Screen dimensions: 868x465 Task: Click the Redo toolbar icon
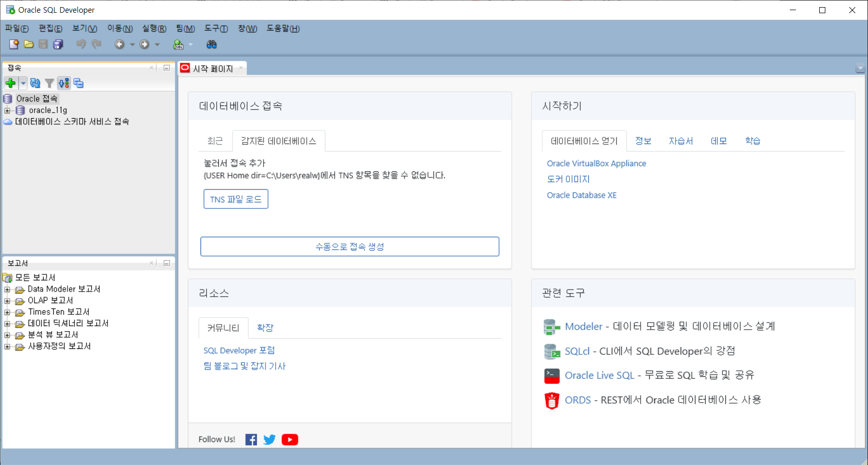pyautogui.click(x=96, y=44)
